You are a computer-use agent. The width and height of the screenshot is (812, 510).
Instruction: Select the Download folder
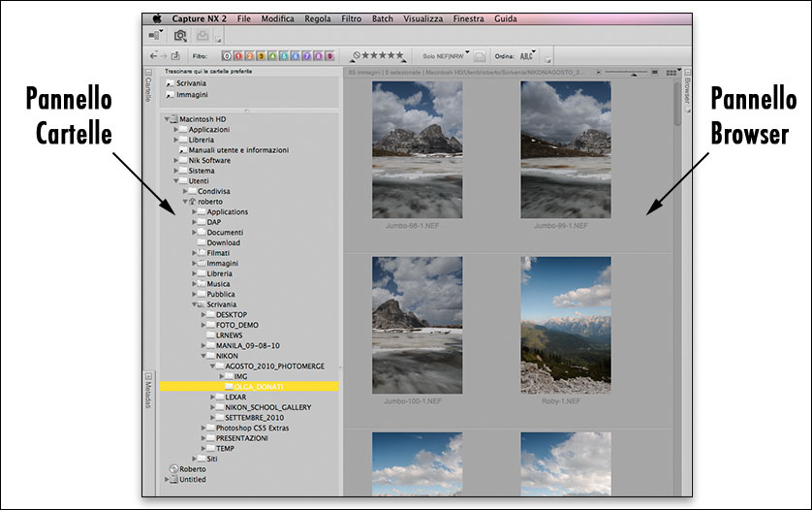(219, 242)
